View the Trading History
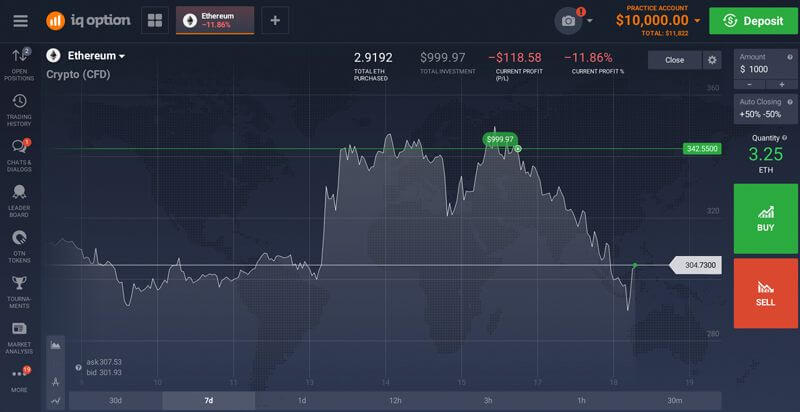 click(19, 110)
